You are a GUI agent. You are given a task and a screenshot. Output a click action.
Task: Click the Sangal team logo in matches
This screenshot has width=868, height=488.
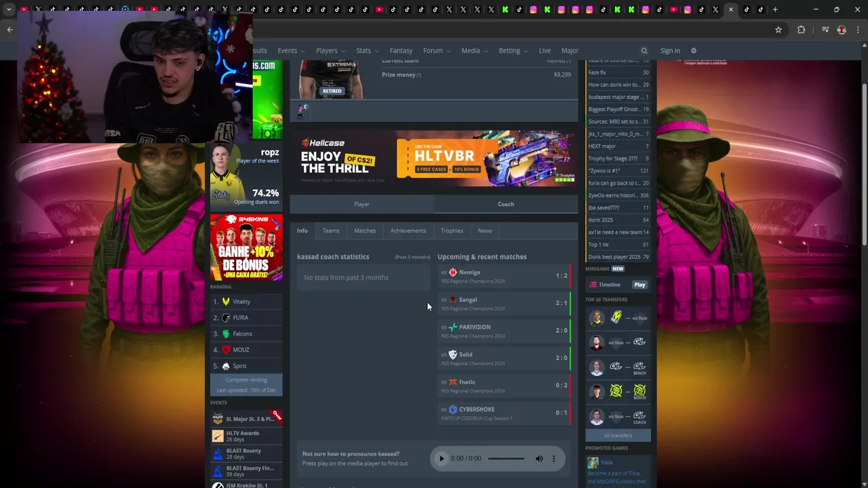[x=453, y=300]
